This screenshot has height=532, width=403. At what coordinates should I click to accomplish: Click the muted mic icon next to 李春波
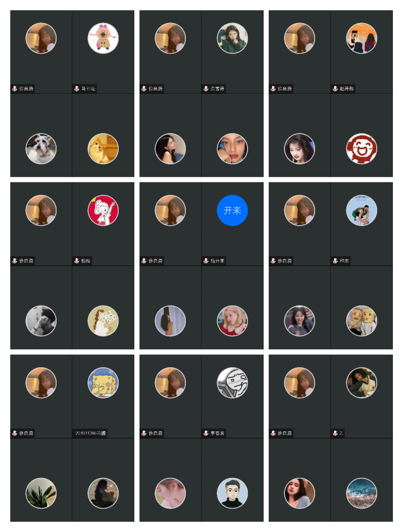206,433
